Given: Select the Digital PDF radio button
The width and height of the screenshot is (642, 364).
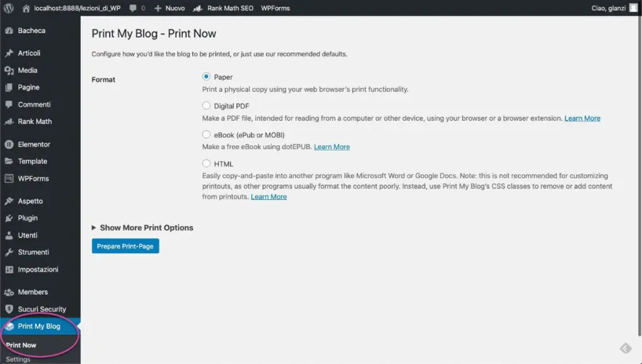Looking at the screenshot, I should [206, 105].
